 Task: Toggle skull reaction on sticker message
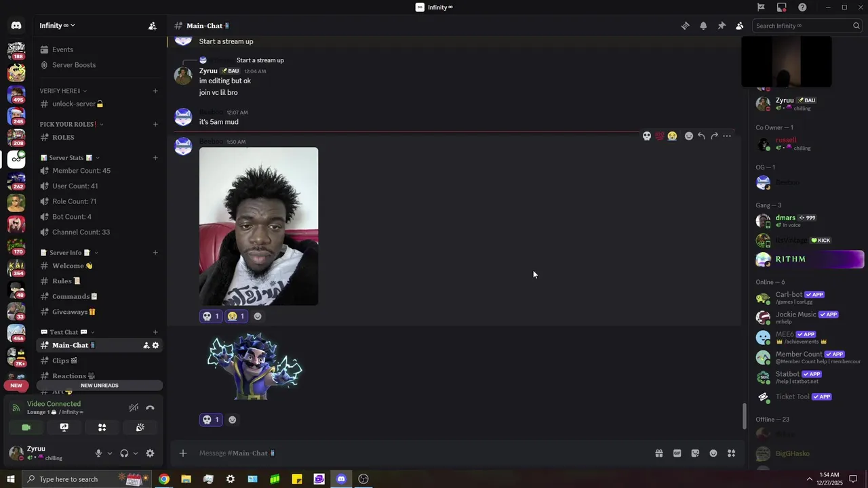tap(211, 420)
